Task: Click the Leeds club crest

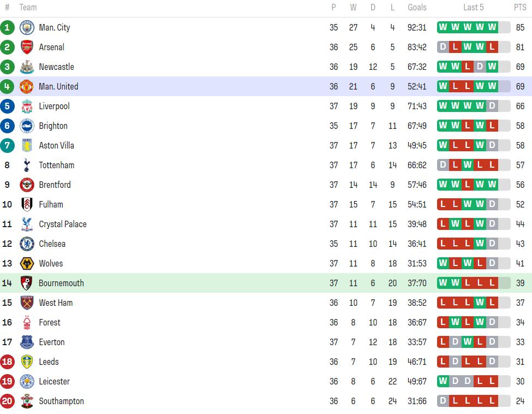Action: [x=27, y=362]
